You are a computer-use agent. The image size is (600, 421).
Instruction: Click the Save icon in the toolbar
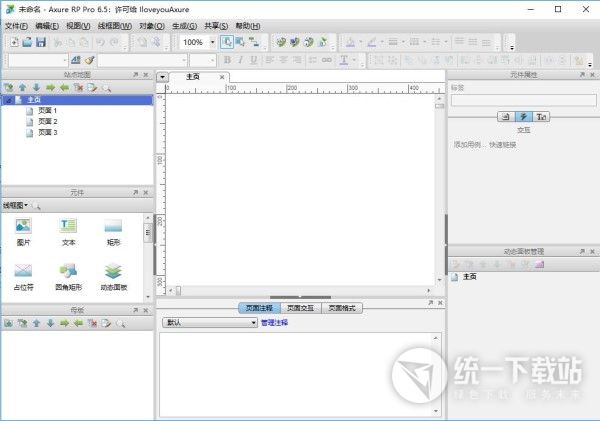click(41, 43)
